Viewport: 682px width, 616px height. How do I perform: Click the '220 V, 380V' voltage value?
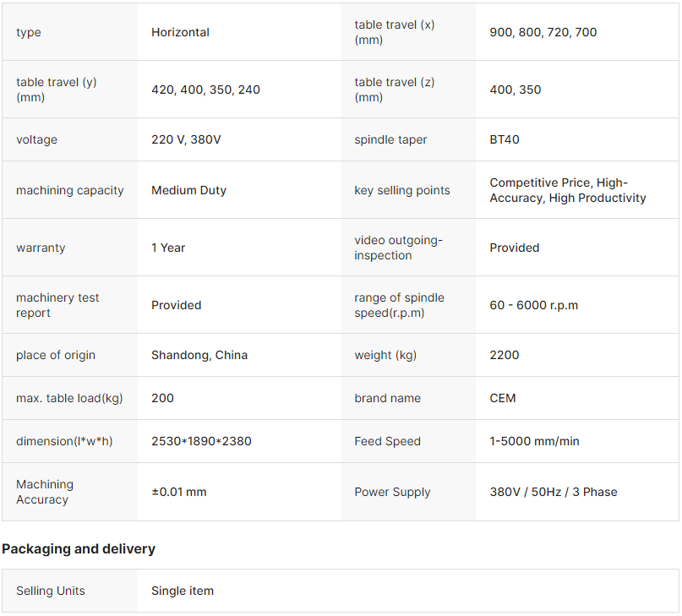point(186,139)
